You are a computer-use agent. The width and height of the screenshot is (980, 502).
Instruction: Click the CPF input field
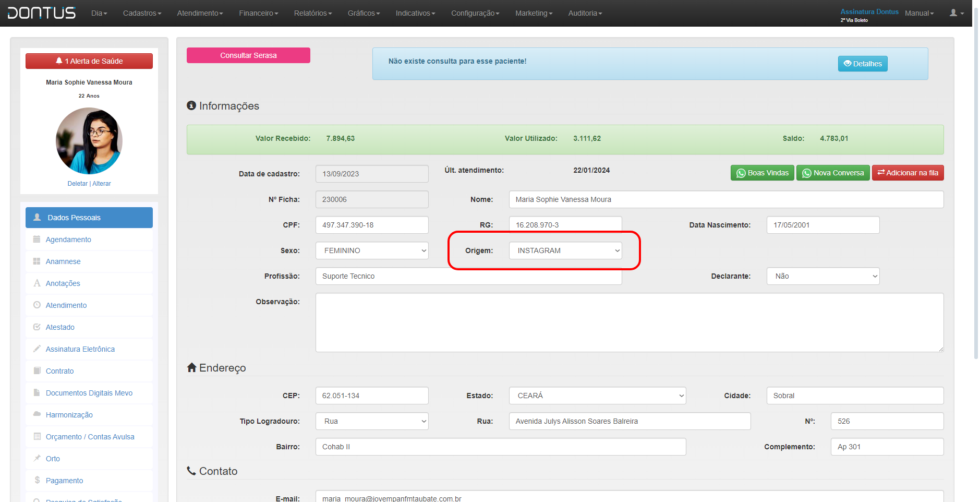tap(372, 225)
